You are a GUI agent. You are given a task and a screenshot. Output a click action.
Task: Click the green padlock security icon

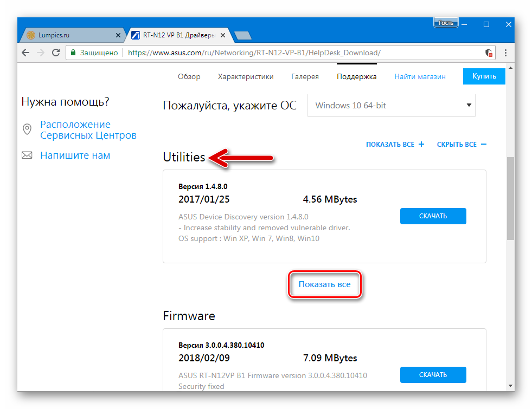[x=73, y=52]
